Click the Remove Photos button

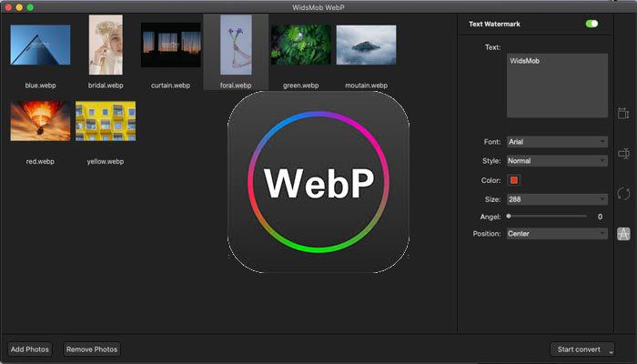pos(92,349)
